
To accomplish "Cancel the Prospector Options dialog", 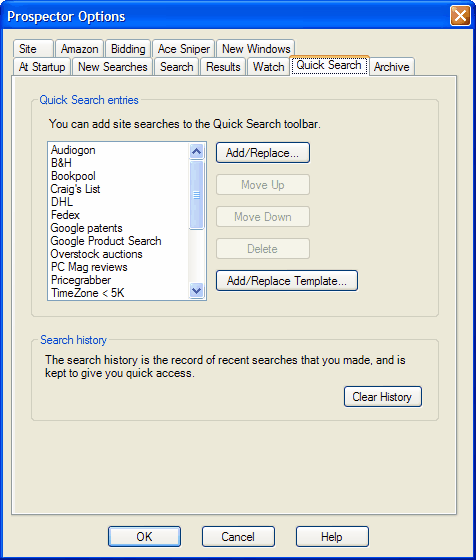I will pyautogui.click(x=238, y=536).
